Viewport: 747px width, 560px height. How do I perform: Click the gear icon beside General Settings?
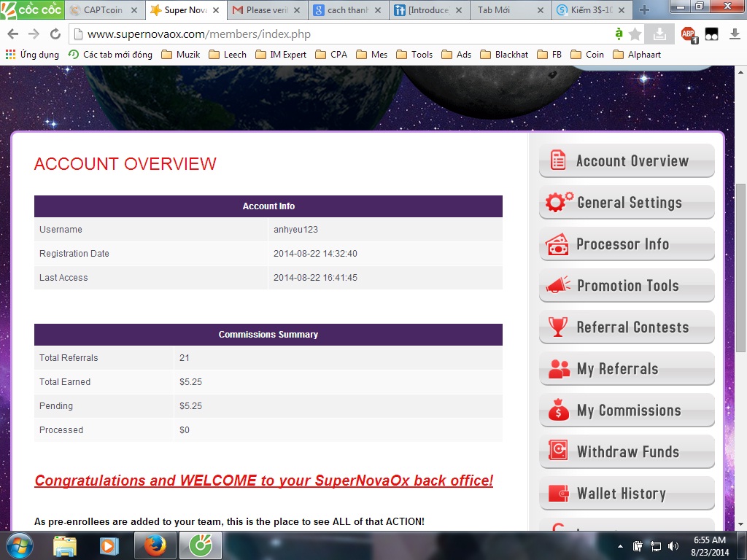tap(558, 202)
